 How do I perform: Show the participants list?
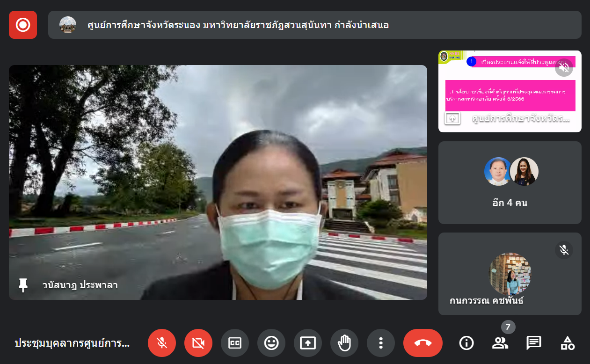500,343
